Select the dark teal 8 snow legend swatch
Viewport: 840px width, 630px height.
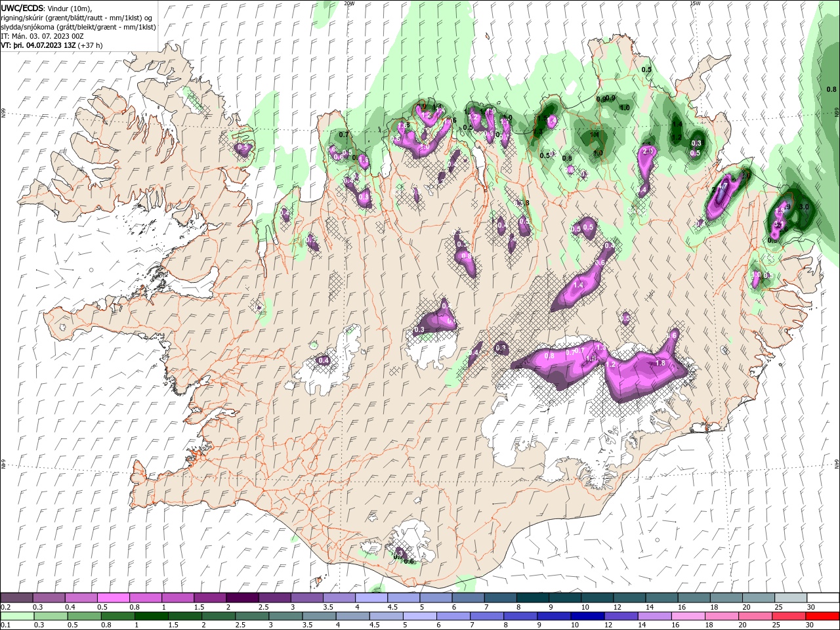click(x=532, y=597)
